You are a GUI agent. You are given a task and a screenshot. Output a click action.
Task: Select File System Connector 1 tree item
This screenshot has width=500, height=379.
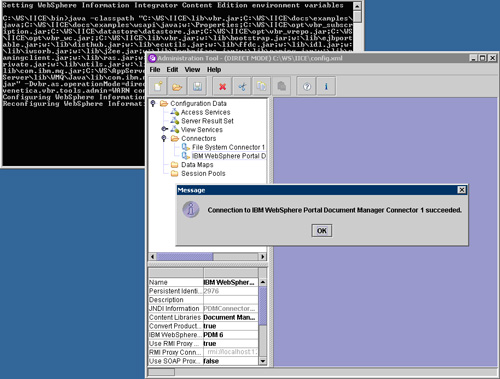pos(228,147)
